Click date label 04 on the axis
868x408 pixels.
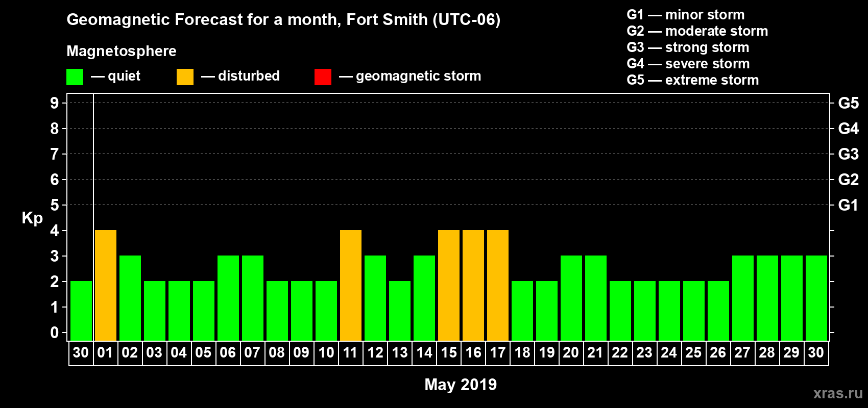click(179, 352)
